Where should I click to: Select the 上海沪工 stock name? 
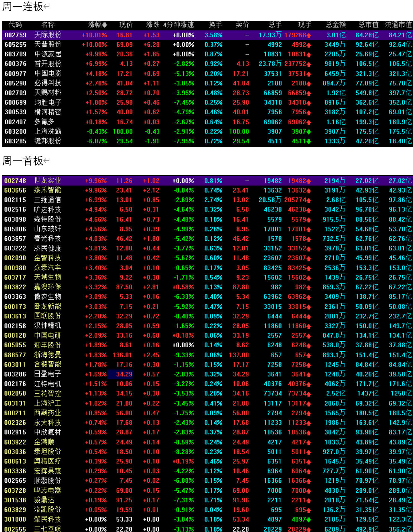coord(48,403)
